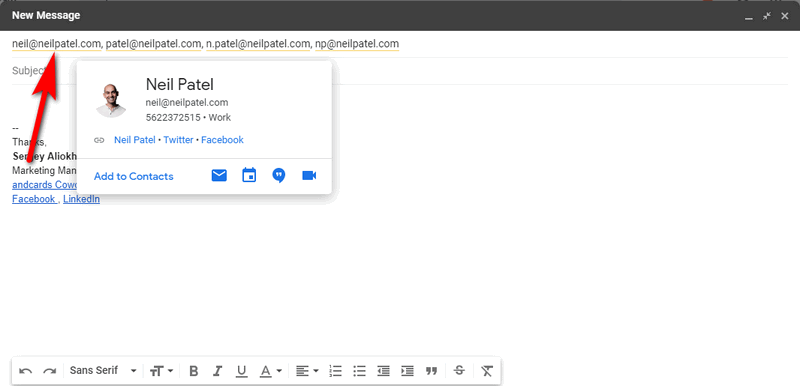
Task: Open the text alignment dropdown
Action: tap(307, 371)
